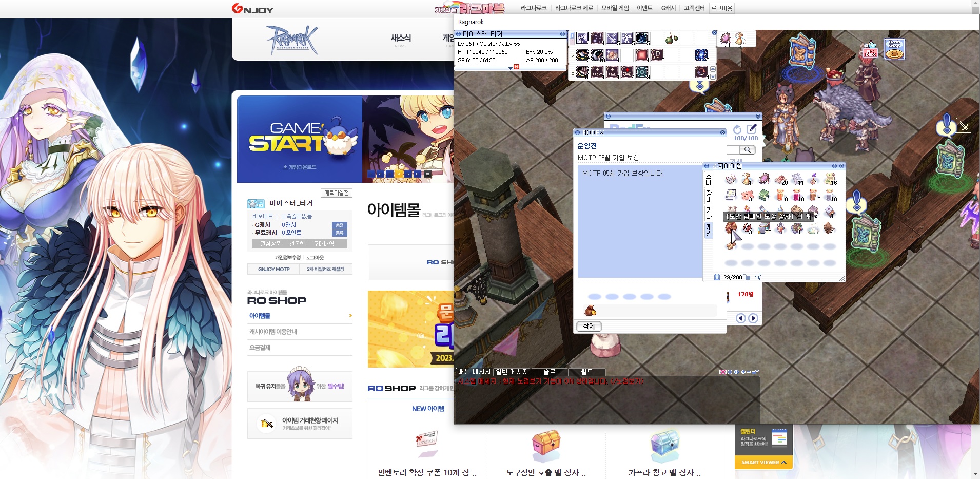Refresh the RODEX mailbox list
980x479 pixels.
pos(737,129)
